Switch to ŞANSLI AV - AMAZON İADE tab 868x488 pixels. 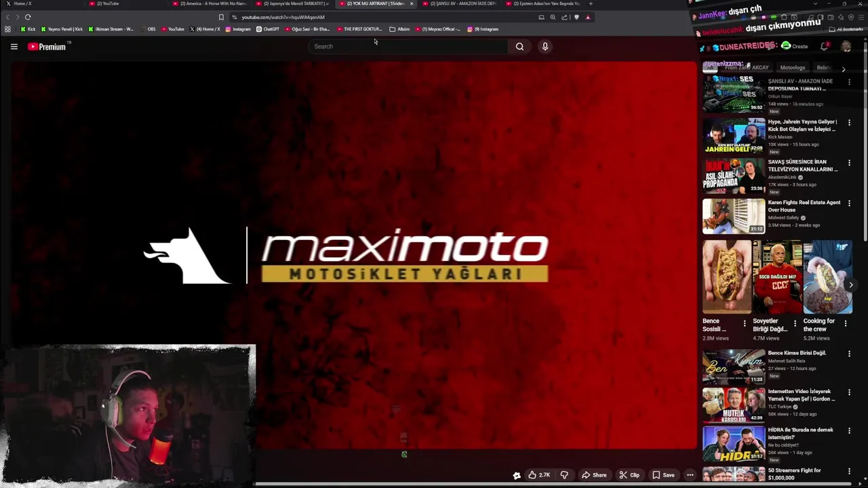459,3
